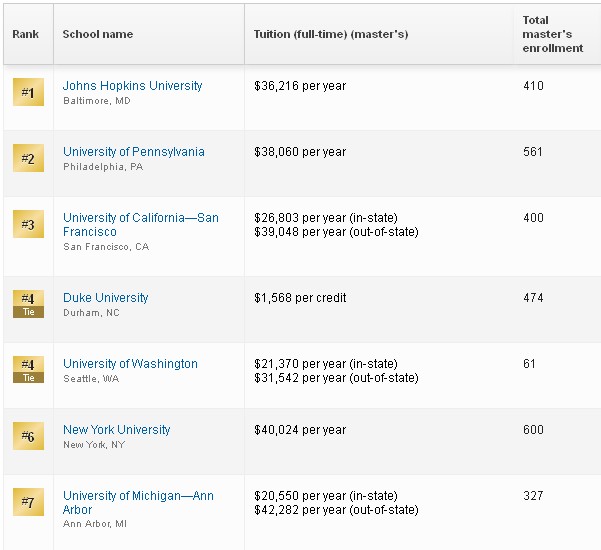Click the Ann Arbor, MI location text
This screenshot has width=601, height=550.
[95, 524]
